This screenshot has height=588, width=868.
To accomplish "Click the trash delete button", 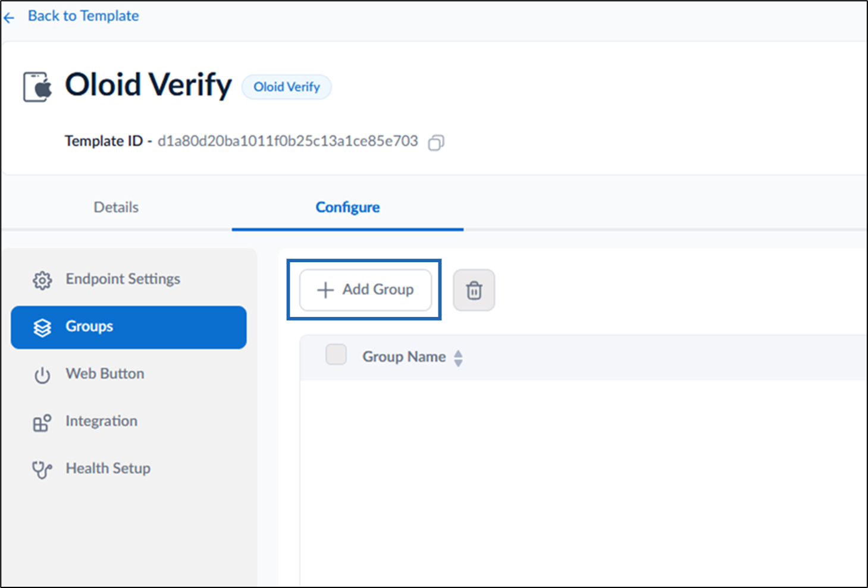I will [x=474, y=290].
